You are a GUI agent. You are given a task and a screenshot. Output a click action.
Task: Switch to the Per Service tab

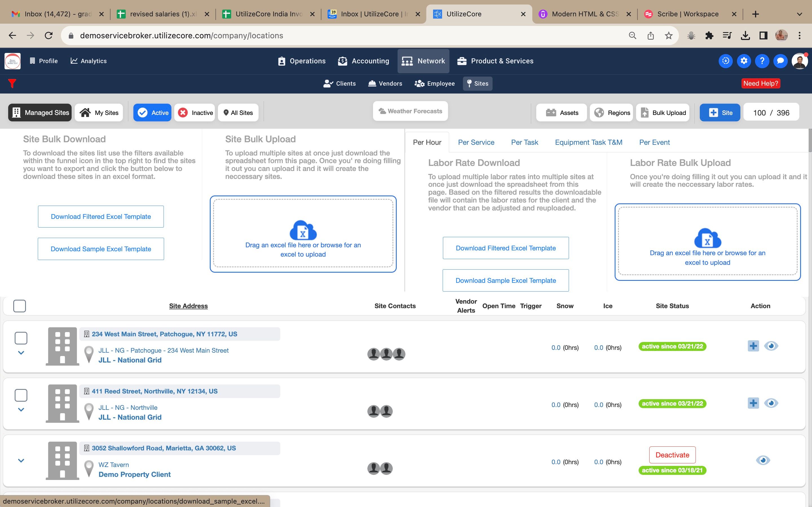[476, 142]
